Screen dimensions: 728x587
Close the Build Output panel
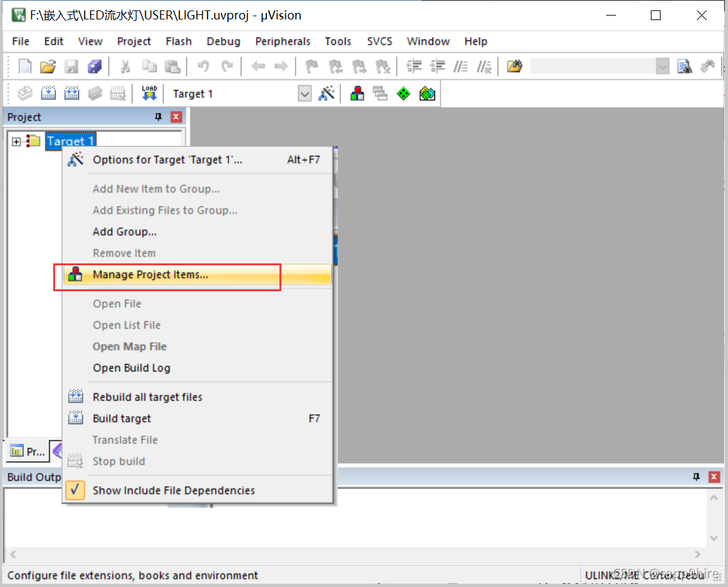point(714,477)
